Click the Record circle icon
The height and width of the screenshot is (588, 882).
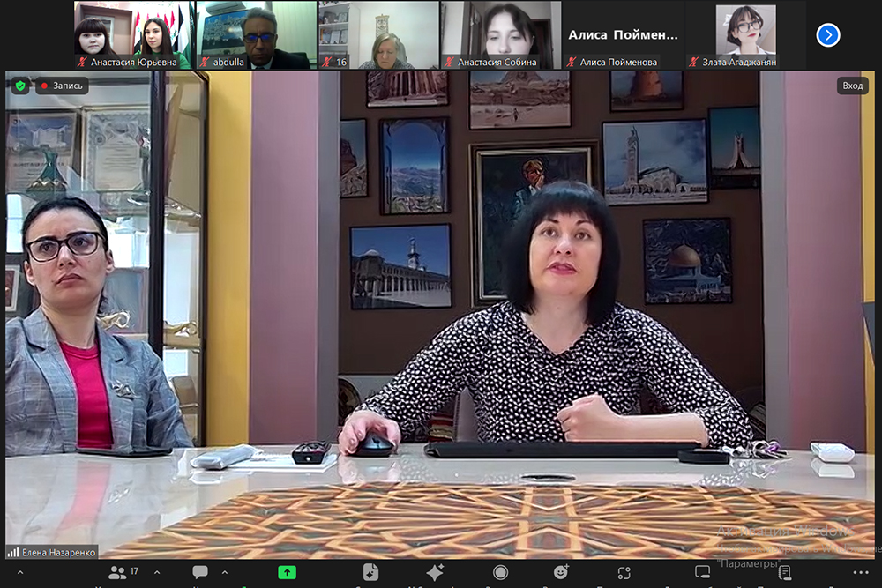500,572
